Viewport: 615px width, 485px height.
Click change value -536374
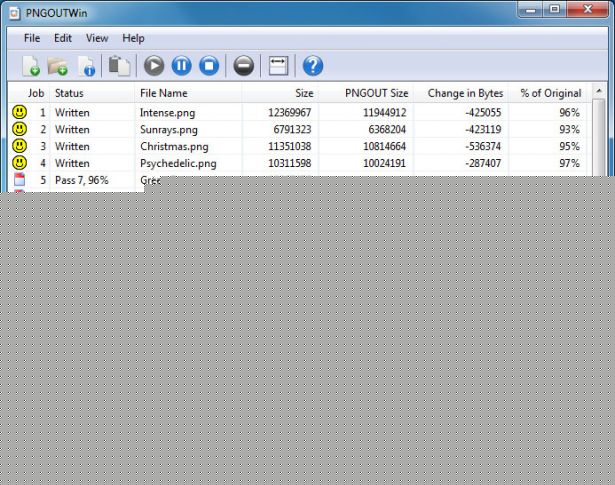[483, 146]
